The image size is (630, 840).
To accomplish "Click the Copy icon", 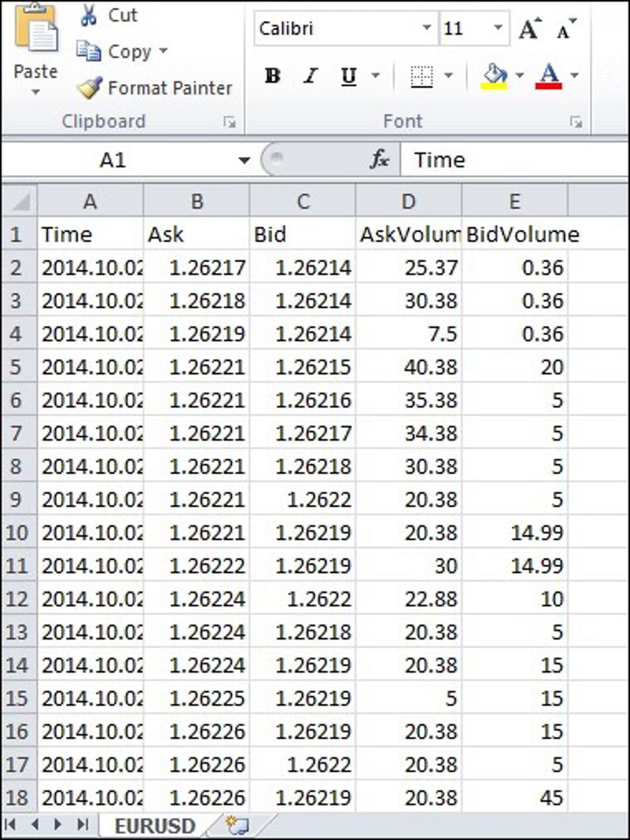I will tap(89, 51).
